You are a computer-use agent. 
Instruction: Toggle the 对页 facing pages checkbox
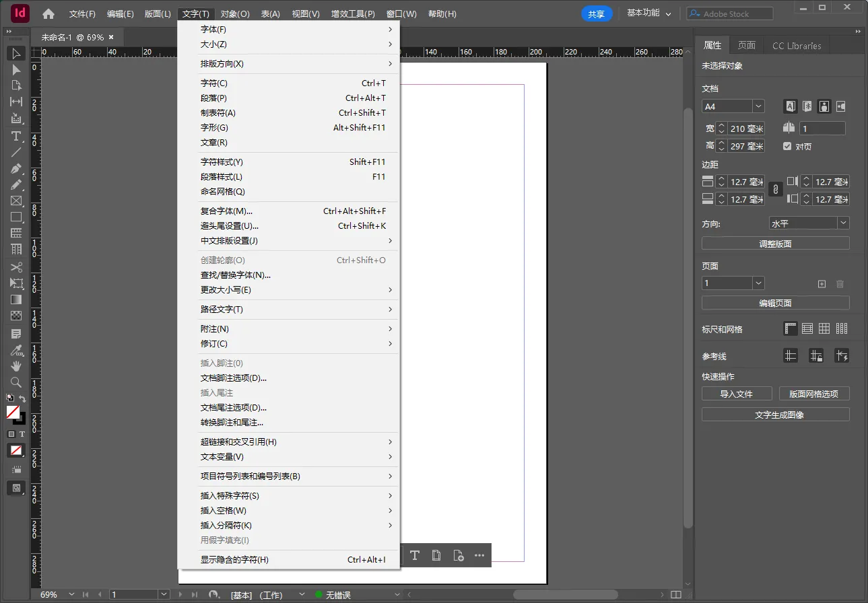tap(787, 146)
